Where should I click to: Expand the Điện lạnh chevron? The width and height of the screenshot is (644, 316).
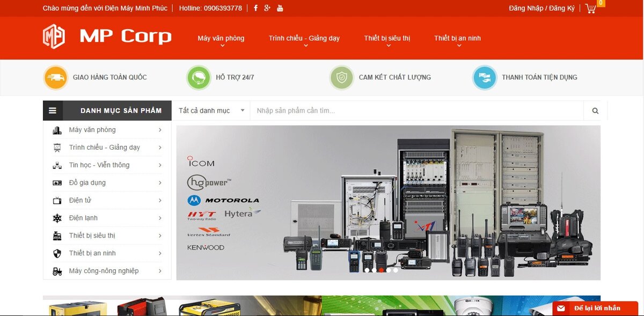click(x=160, y=218)
